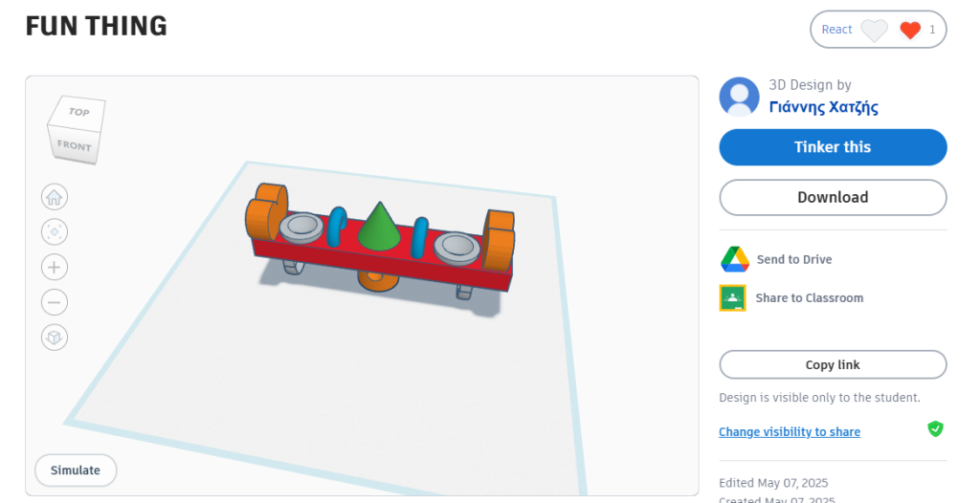The image size is (980, 503).
Task: Switch to the orthographic view cube icon
Action: point(55,338)
